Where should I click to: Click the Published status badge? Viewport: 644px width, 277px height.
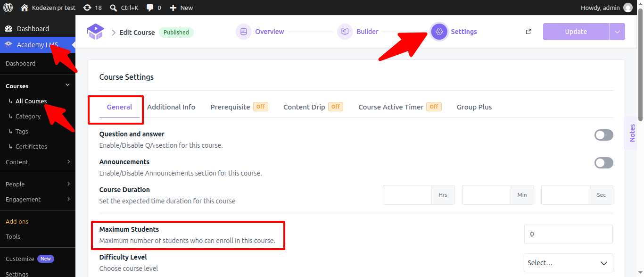coord(176,32)
